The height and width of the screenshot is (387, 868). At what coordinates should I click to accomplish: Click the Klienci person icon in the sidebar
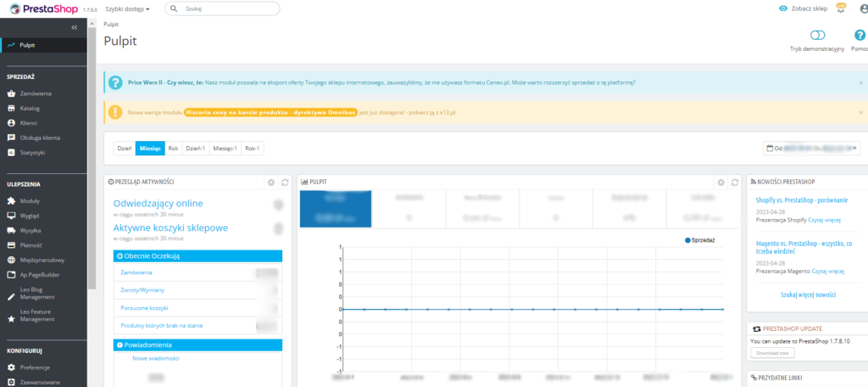click(11, 123)
